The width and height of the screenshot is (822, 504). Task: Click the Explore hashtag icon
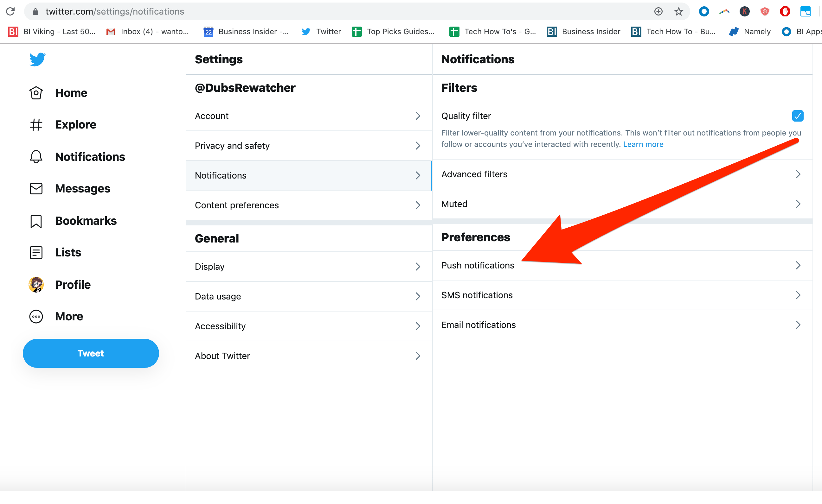click(36, 125)
